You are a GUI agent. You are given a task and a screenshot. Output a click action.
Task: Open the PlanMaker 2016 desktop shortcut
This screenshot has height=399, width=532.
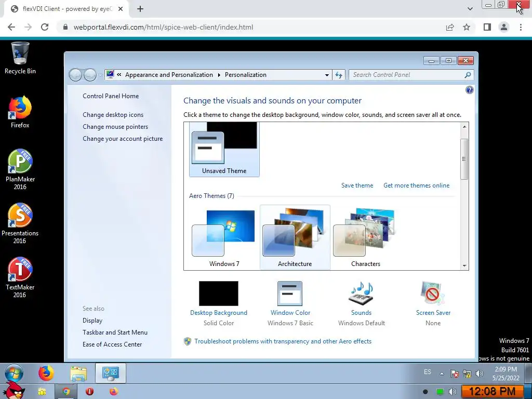coord(20,169)
